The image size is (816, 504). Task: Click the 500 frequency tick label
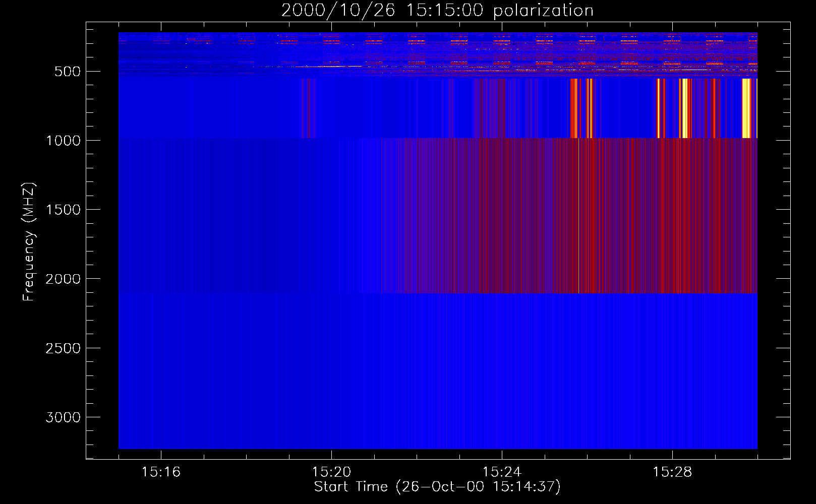pyautogui.click(x=68, y=72)
